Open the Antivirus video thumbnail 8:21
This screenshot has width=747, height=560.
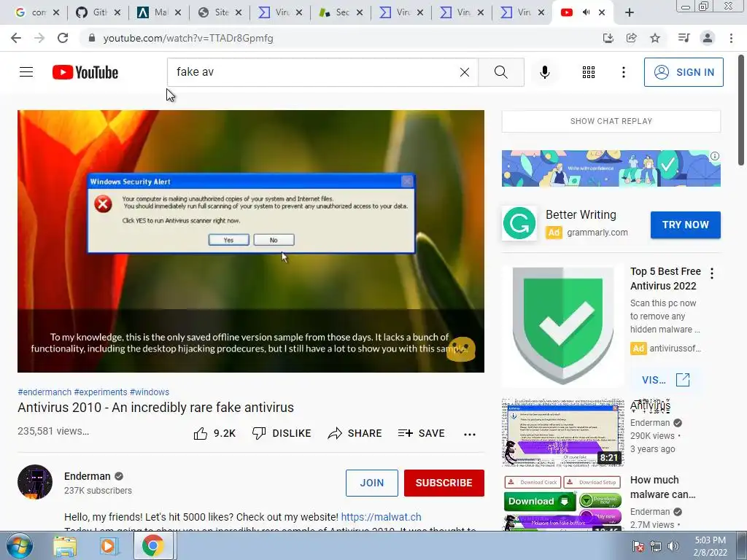point(562,433)
